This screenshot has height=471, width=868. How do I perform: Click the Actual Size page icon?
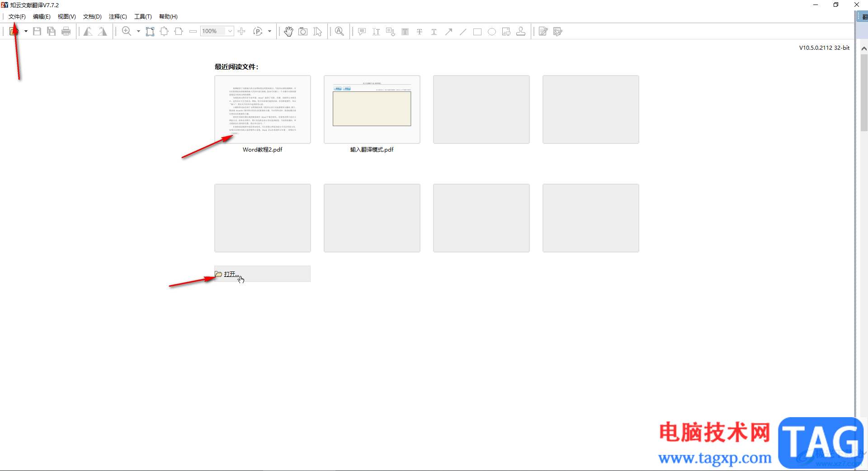tap(150, 31)
